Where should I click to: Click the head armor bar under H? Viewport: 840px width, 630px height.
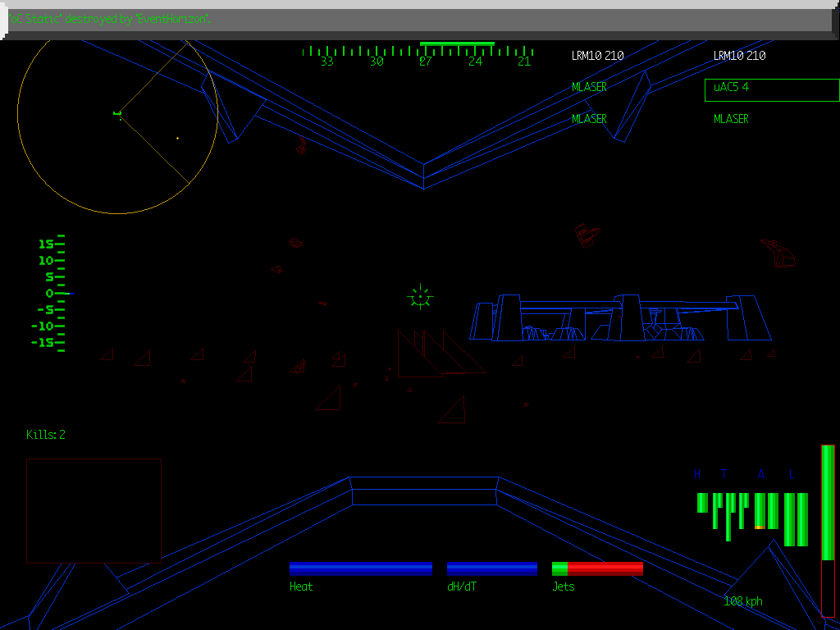pyautogui.click(x=702, y=502)
